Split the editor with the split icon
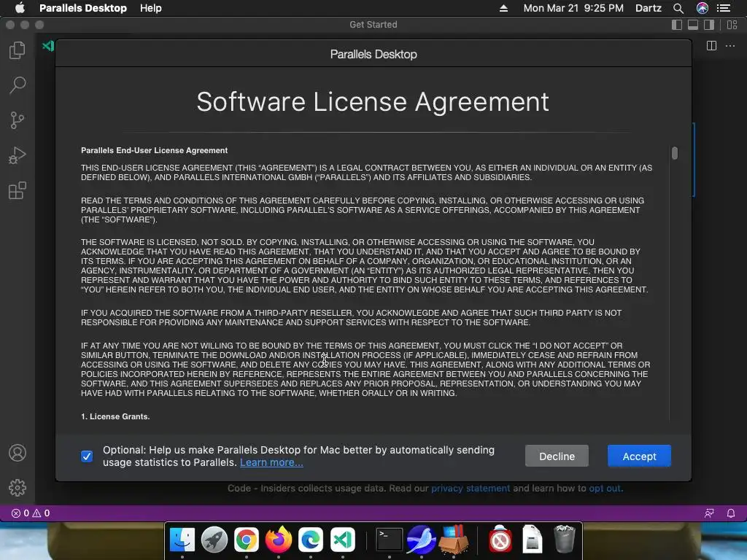 pos(711,46)
